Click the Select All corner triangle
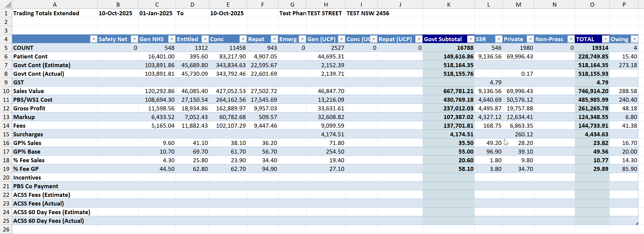Viewport: 644px width, 234px height. [x=8, y=4]
